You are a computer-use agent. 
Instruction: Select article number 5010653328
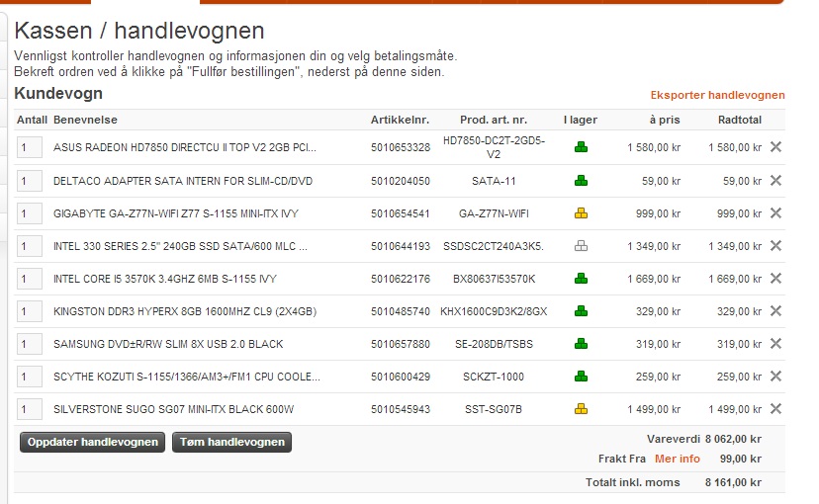point(401,147)
